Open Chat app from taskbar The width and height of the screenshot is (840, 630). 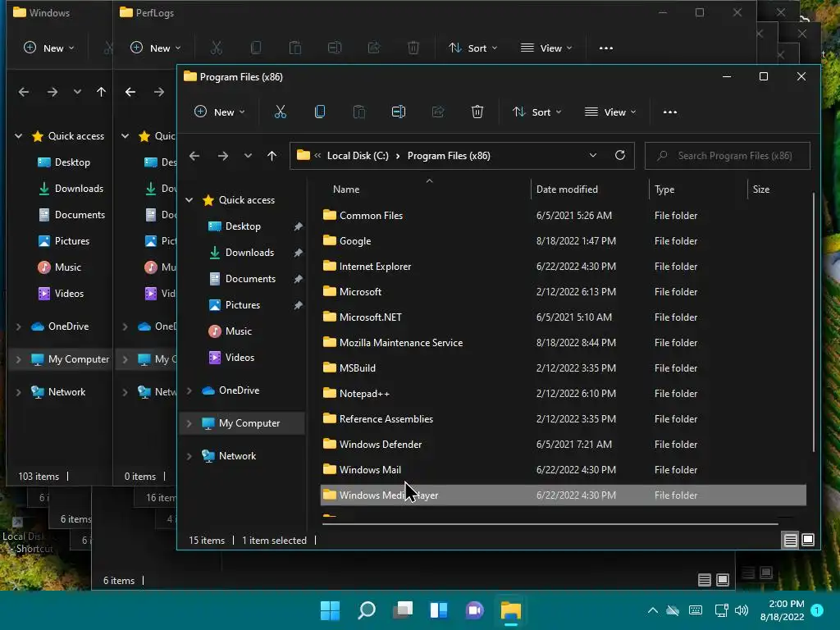[475, 610]
